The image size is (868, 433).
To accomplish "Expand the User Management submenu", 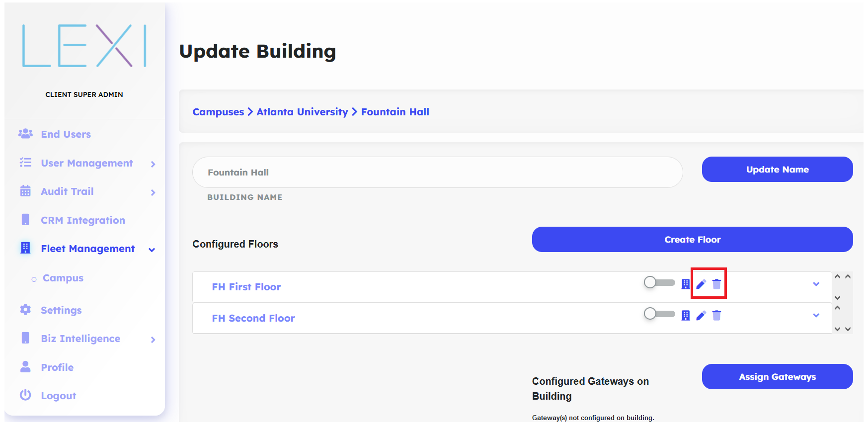I will point(153,164).
